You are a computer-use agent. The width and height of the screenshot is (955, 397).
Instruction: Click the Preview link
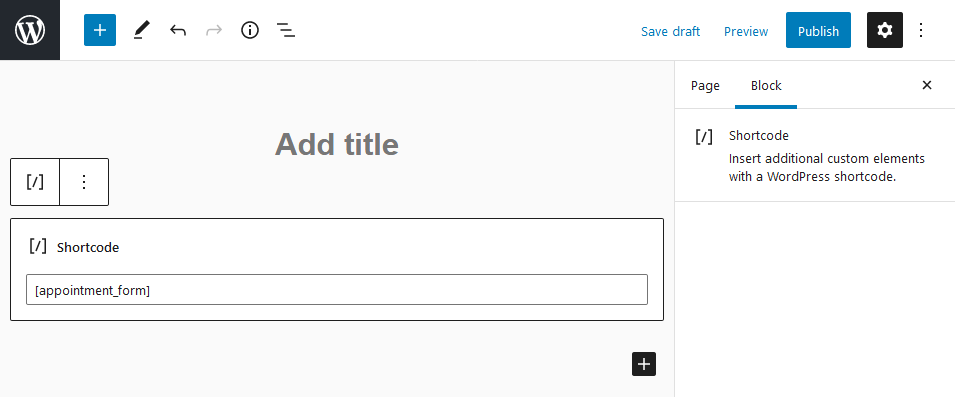coord(746,31)
